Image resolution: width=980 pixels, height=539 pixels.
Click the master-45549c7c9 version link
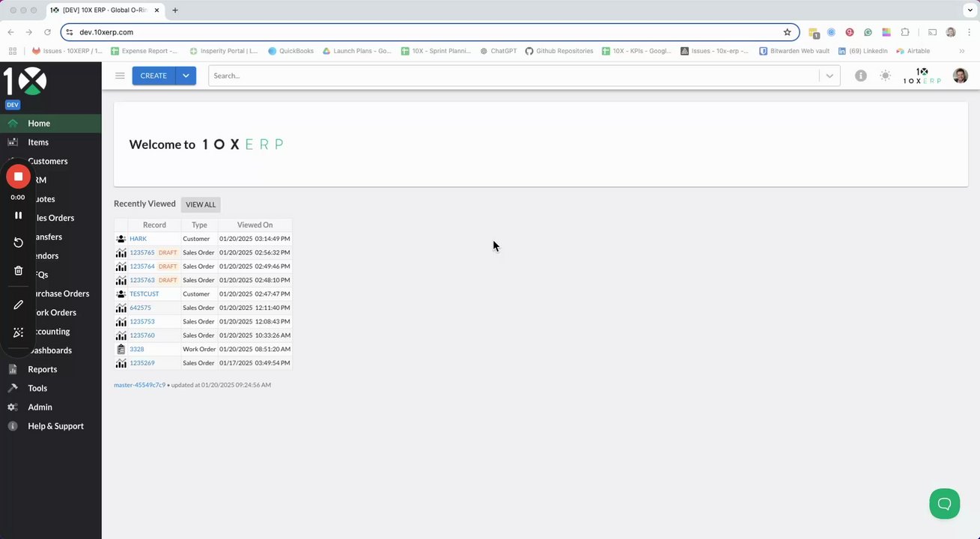point(140,385)
